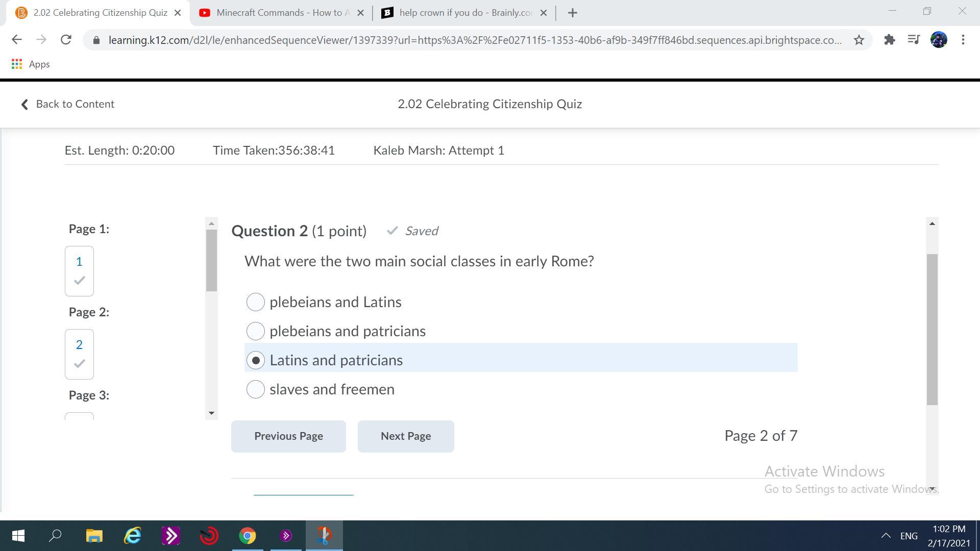The height and width of the screenshot is (551, 980).
Task: Click the Next Page button
Action: [406, 436]
